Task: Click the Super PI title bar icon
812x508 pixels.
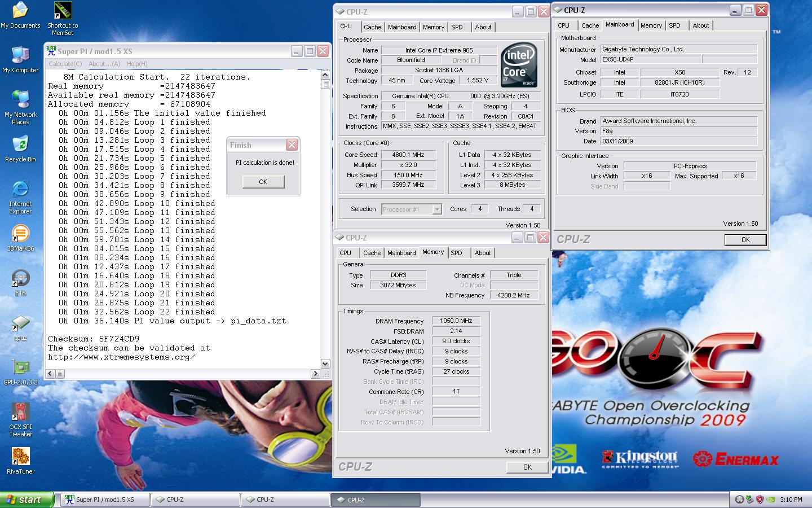Action: tap(51, 51)
